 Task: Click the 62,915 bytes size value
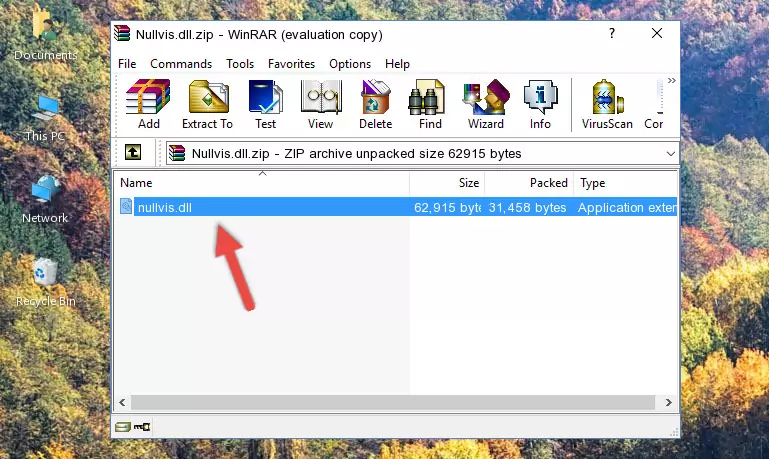point(447,207)
